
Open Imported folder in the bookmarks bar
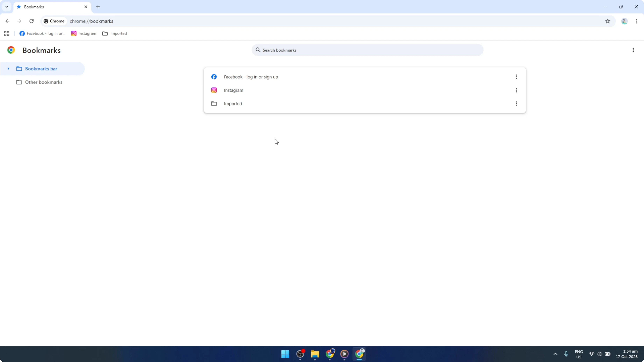[115, 33]
